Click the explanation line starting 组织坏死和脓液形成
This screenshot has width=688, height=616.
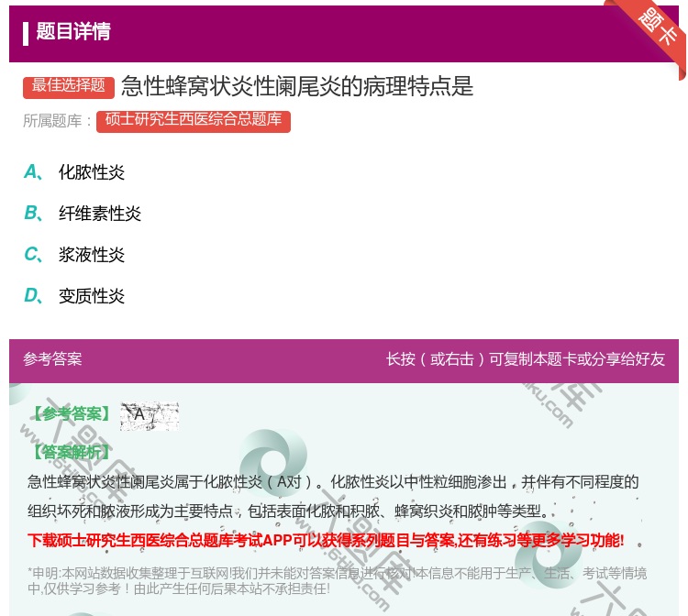click(288, 511)
